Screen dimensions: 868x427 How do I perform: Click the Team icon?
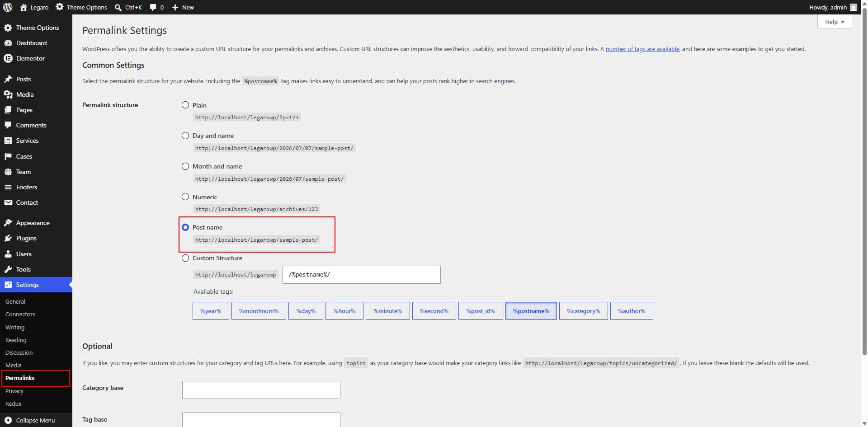tap(8, 172)
